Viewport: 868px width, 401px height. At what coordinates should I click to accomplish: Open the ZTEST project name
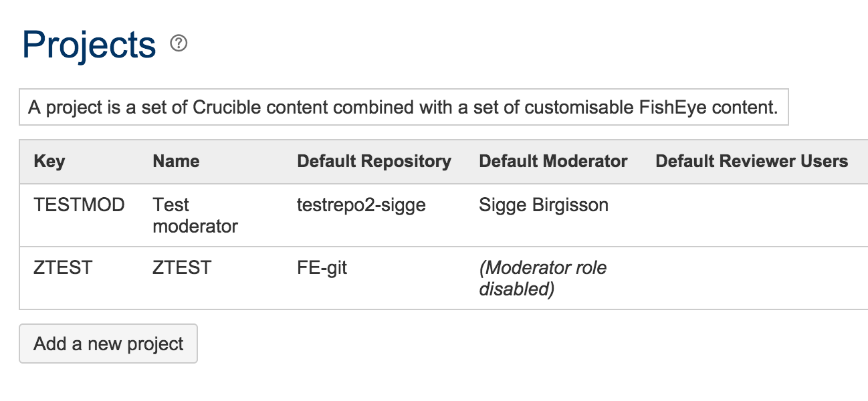pos(182,268)
